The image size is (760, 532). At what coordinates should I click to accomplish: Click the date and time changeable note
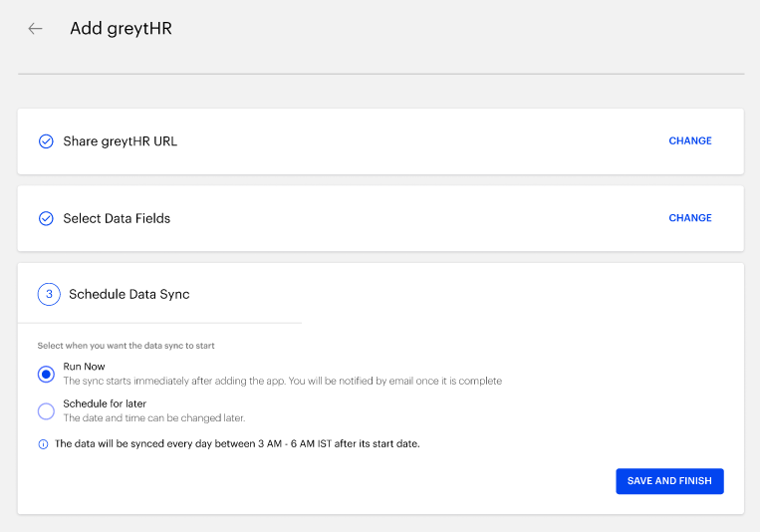(154, 418)
